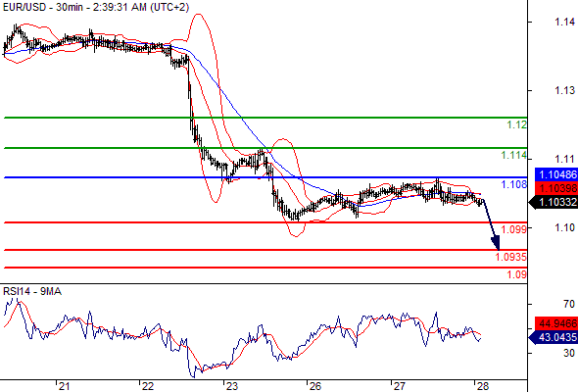Image resolution: width=578 pixels, height=392 pixels.
Task: Click the EUR/USD 30min chart title
Action: click(x=96, y=7)
